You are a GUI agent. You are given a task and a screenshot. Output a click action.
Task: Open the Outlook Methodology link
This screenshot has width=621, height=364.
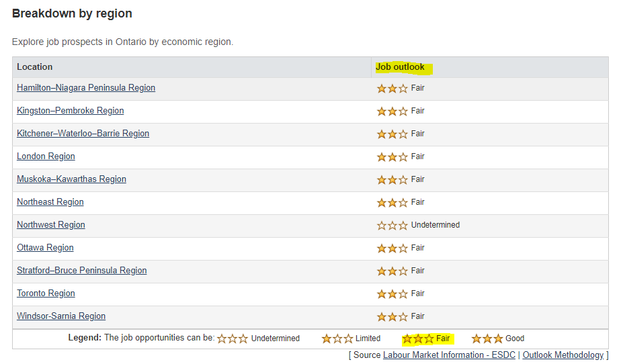click(x=563, y=355)
